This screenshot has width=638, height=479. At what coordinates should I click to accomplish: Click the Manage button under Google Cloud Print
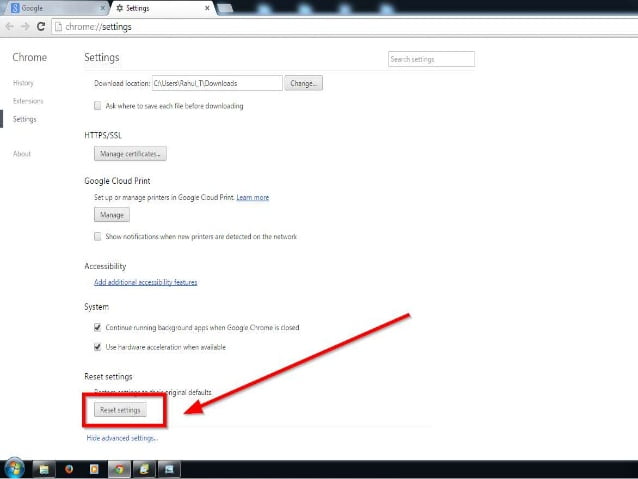112,215
